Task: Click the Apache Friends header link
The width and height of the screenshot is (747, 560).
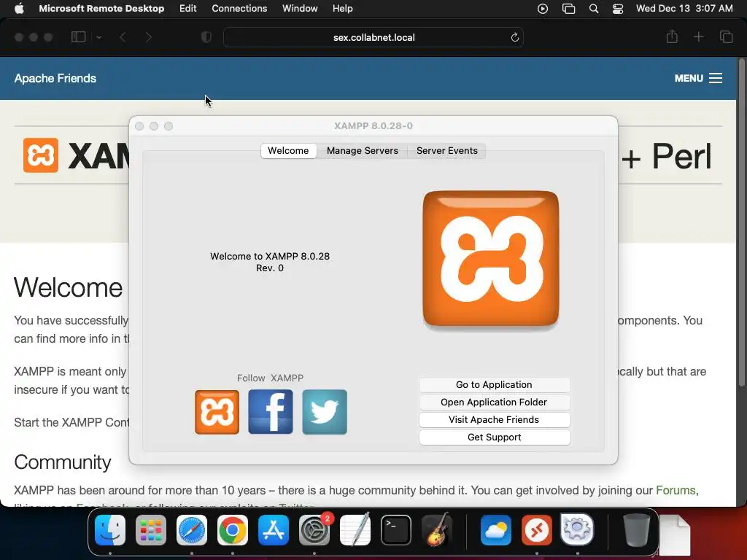Action: [x=55, y=78]
